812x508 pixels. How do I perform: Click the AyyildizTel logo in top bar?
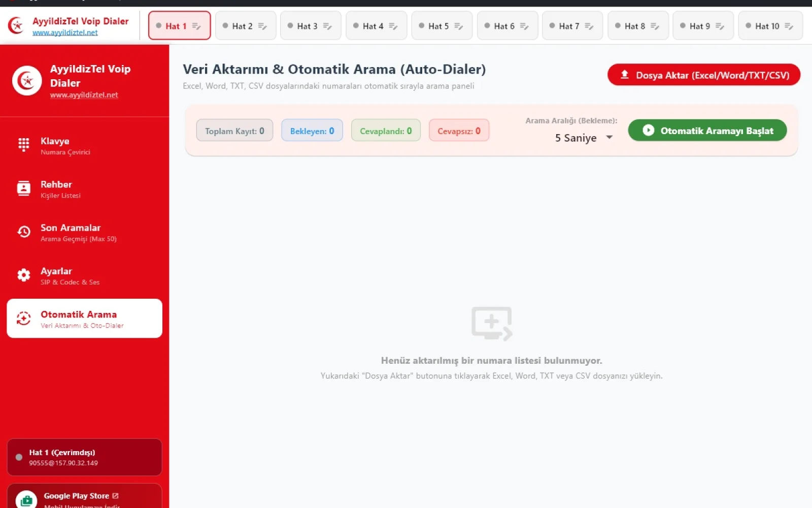16,25
